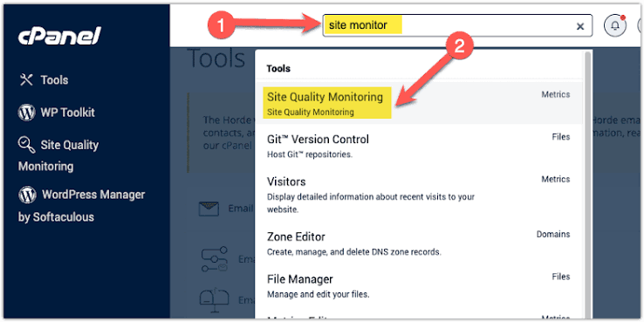The height and width of the screenshot is (322, 644).
Task: Click the Files label beside Git Version Control
Action: pyautogui.click(x=560, y=137)
